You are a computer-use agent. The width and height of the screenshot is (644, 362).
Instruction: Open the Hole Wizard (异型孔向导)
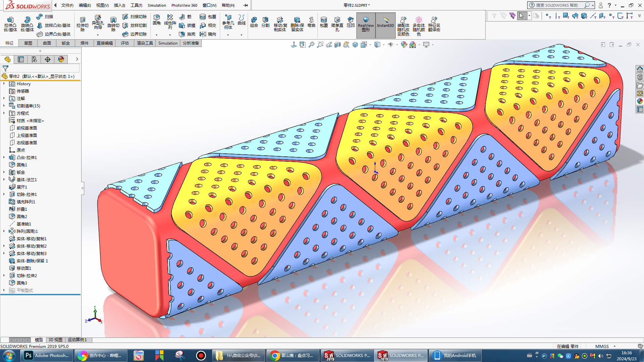(98, 22)
